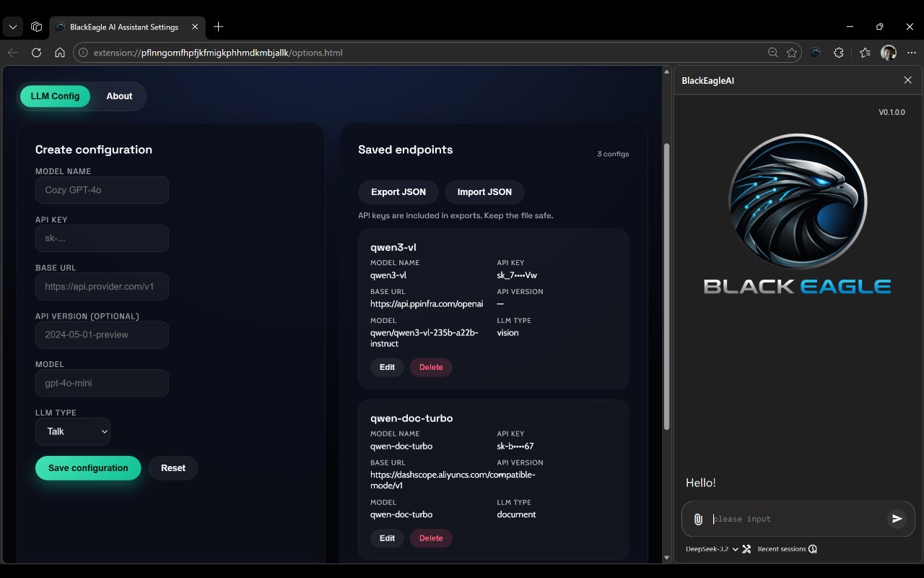Click the Save configuration button

click(88, 468)
